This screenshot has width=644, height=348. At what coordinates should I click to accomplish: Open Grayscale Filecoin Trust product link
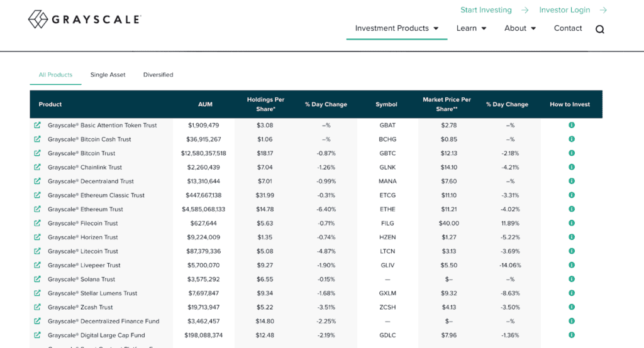[82, 223]
